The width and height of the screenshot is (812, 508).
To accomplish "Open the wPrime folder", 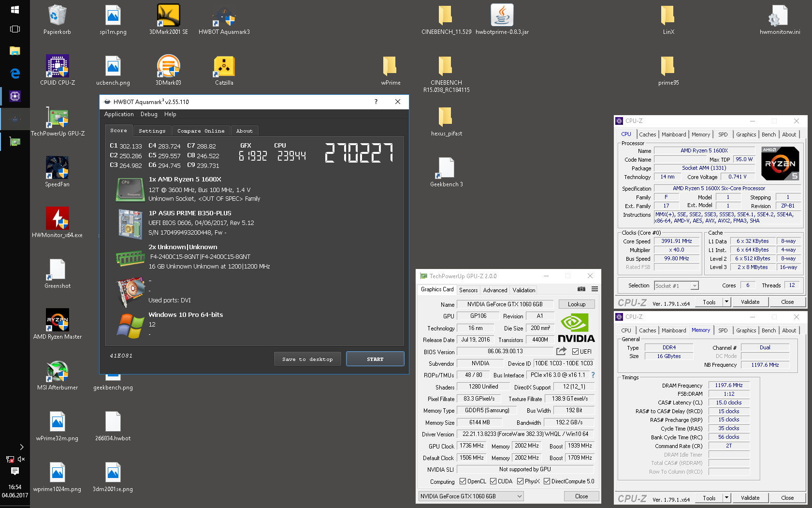I will pyautogui.click(x=390, y=70).
